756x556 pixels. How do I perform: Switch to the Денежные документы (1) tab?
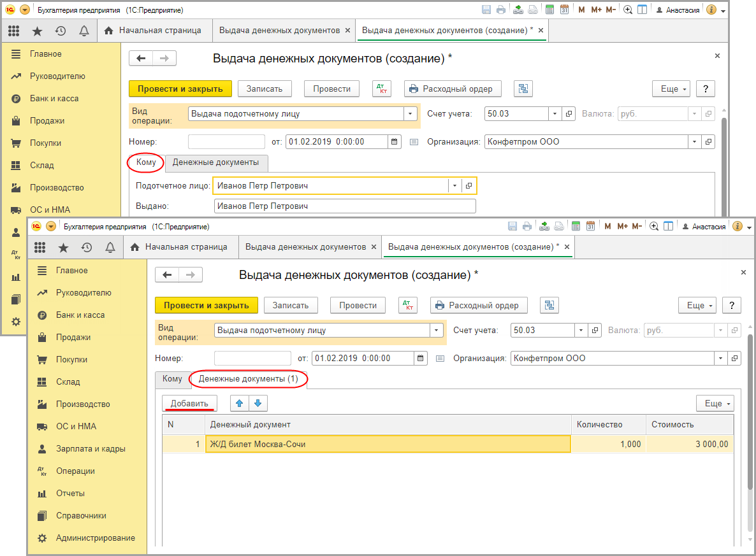point(249,379)
